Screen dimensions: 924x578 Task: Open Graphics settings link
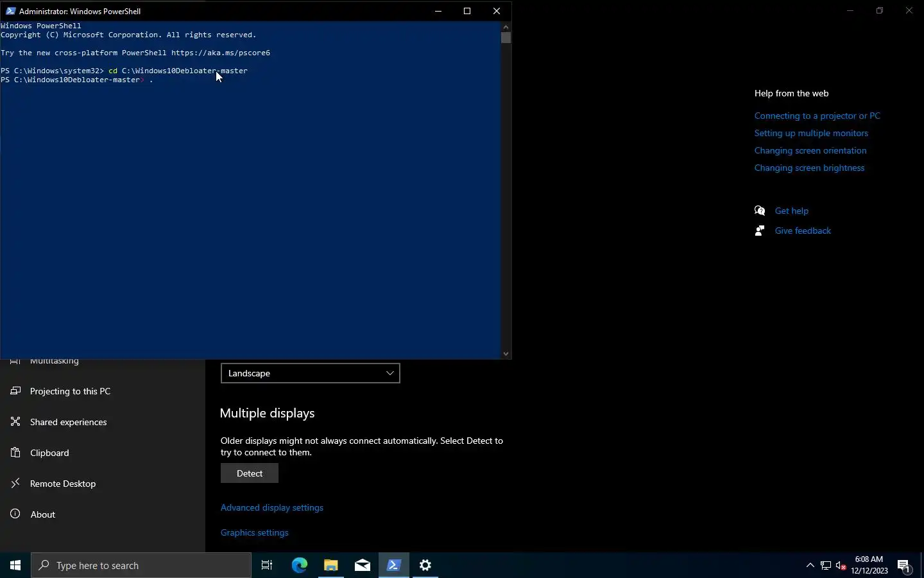coord(255,532)
